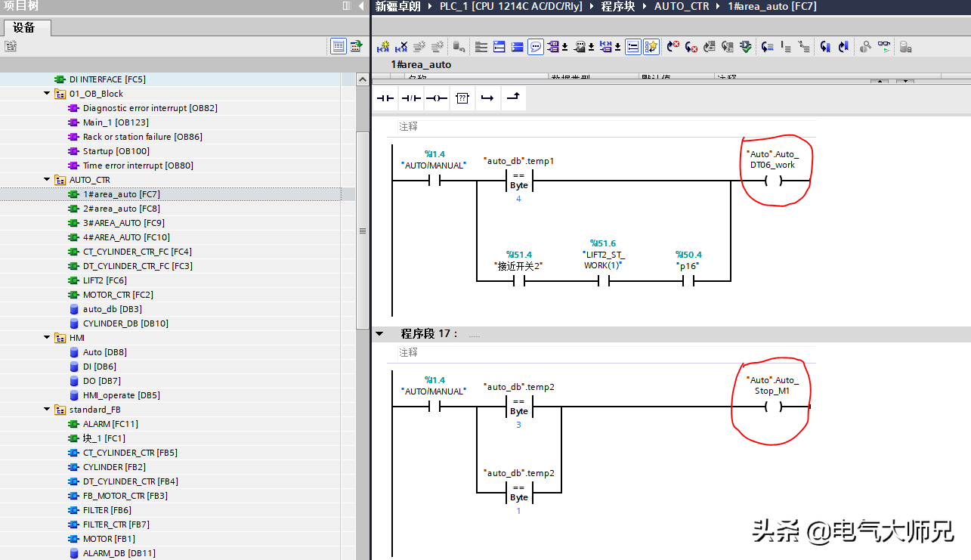Toggle the favorites display button in toolbar
Viewport: 971px width, 560px height.
click(x=651, y=47)
